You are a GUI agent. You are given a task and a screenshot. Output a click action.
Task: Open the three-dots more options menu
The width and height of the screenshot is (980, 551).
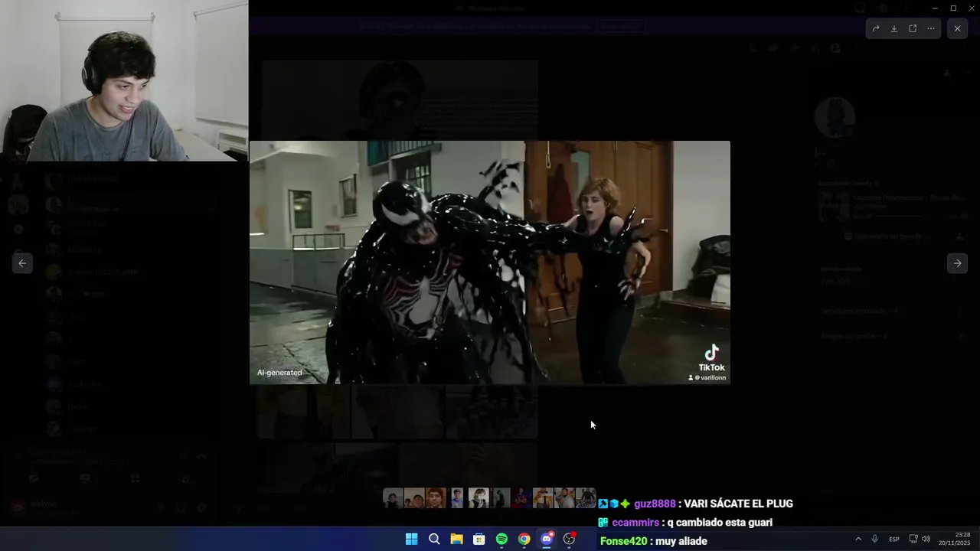pos(931,29)
